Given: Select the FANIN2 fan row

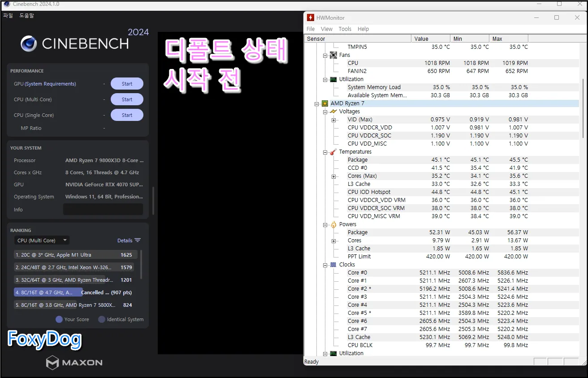Looking at the screenshot, I should coord(441,71).
